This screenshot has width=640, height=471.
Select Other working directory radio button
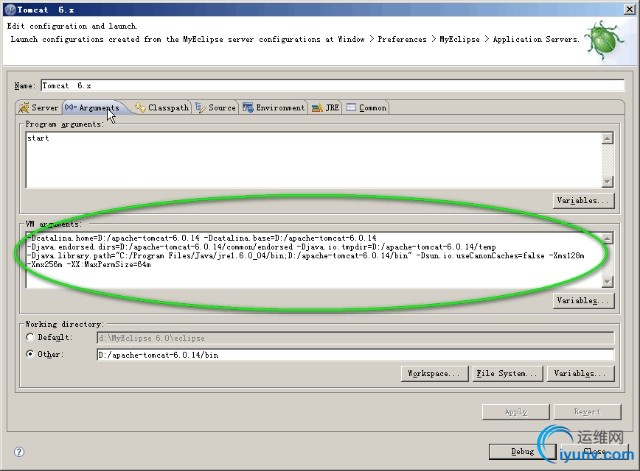click(x=30, y=354)
